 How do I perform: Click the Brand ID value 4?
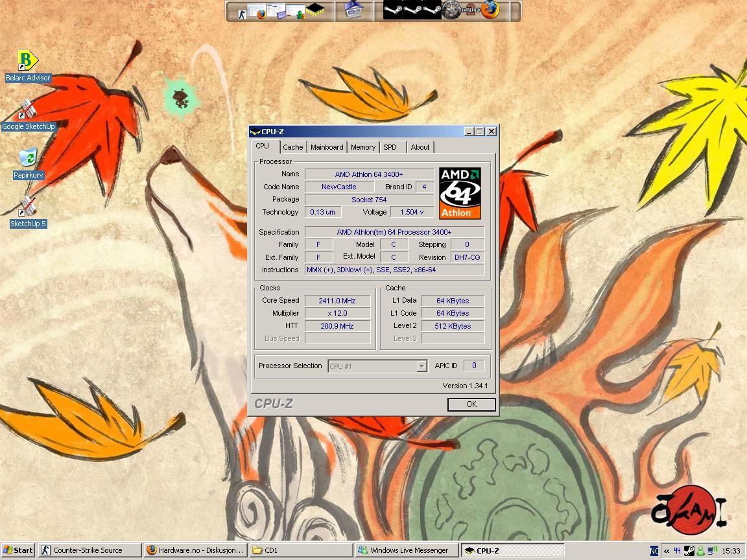pos(425,187)
